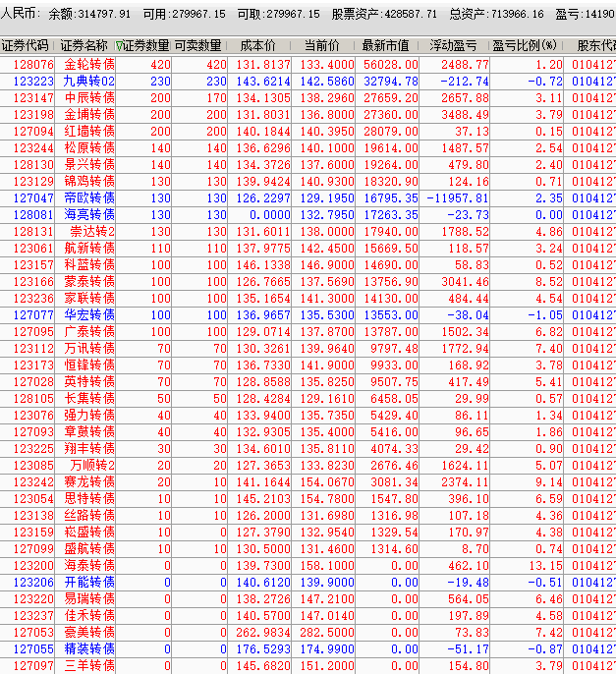
Task: Select the 金埔转债 row name
Action: [89, 115]
